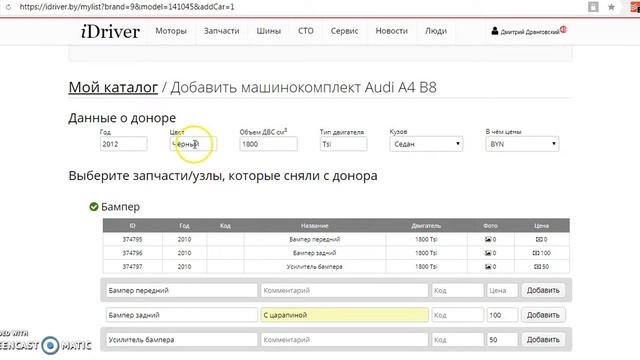The height and width of the screenshot is (360, 640).
Task: Open photo icon for Бампер передний row
Action: pos(488,240)
